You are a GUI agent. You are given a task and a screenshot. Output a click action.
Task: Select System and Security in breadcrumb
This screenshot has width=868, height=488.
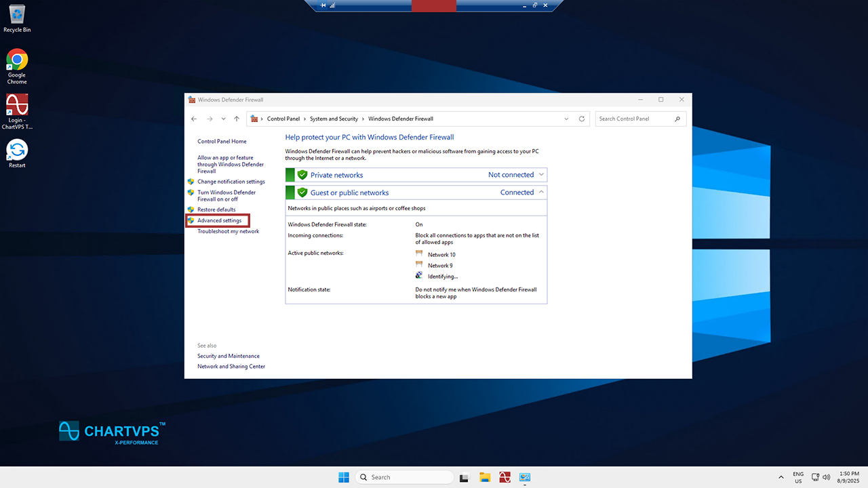334,119
